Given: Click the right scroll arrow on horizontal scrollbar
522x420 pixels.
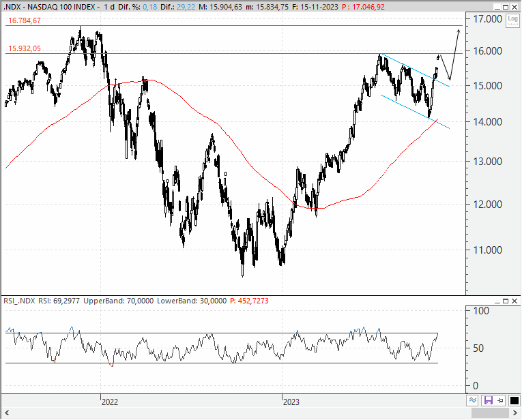Looking at the screenshot, I should (515, 413).
